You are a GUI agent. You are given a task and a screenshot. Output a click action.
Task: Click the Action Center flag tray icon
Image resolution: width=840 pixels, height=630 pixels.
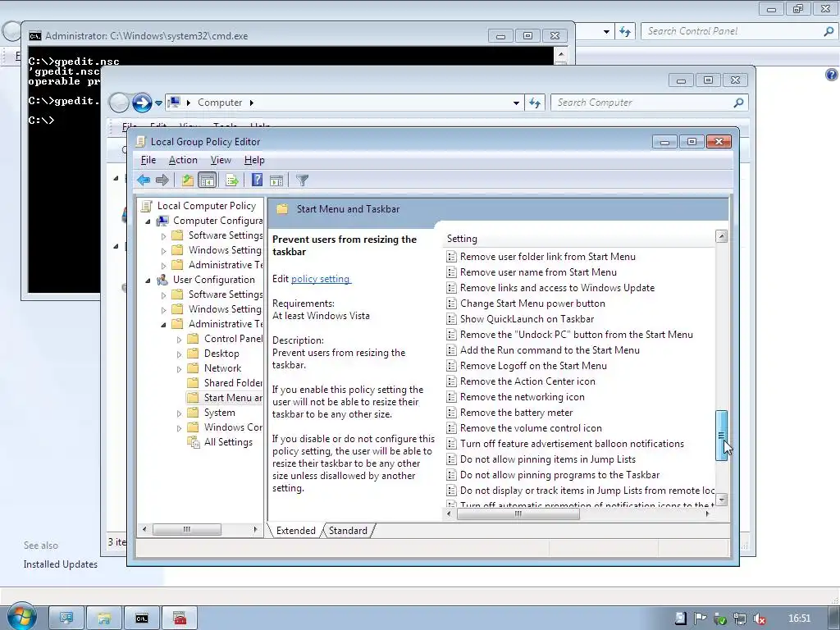coord(700,619)
